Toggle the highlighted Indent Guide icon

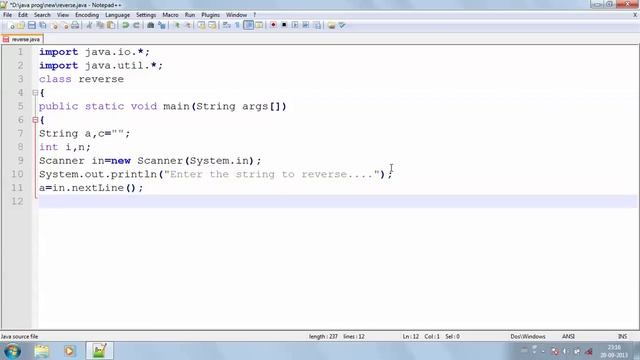(x=248, y=25)
